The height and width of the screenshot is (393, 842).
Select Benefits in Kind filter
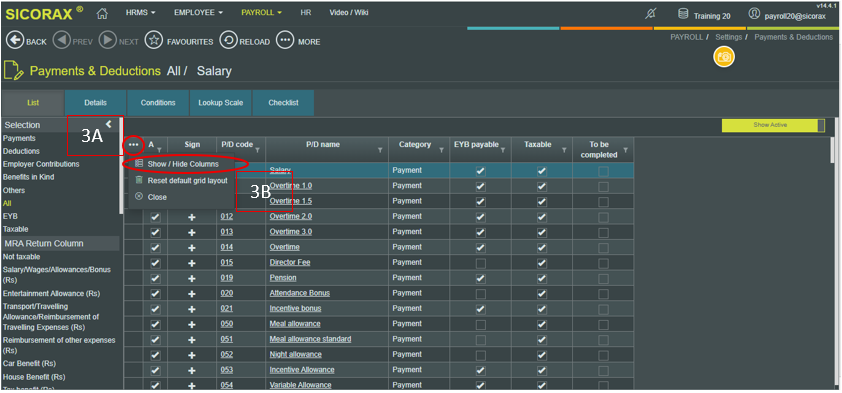coord(28,177)
